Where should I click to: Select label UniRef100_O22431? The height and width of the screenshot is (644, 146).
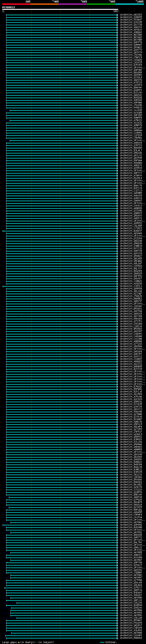[x=131, y=123]
